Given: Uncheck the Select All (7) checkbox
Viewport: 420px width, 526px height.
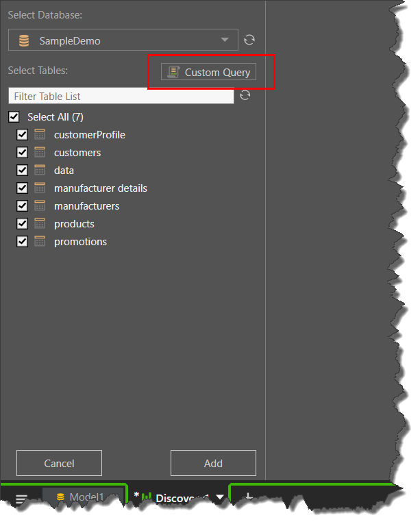Looking at the screenshot, I should 14,117.
